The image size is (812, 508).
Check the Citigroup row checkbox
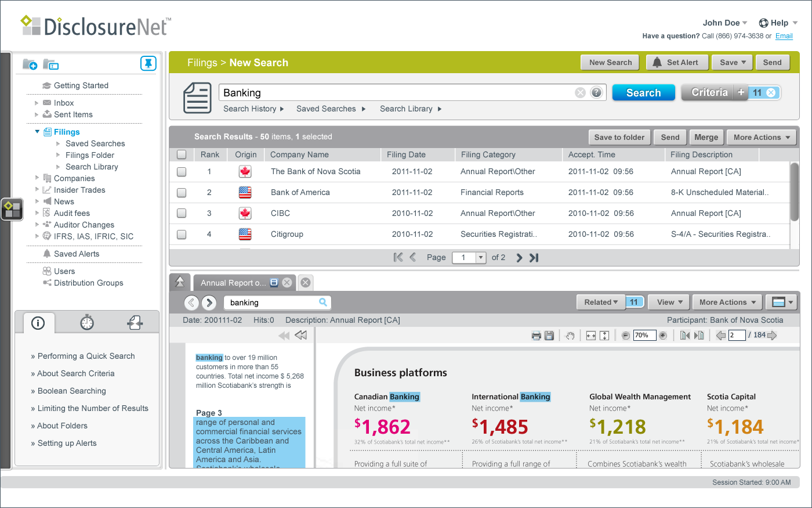(182, 235)
